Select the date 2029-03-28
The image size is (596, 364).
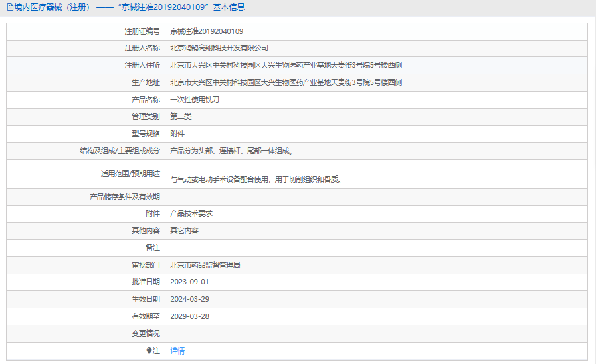click(189, 316)
